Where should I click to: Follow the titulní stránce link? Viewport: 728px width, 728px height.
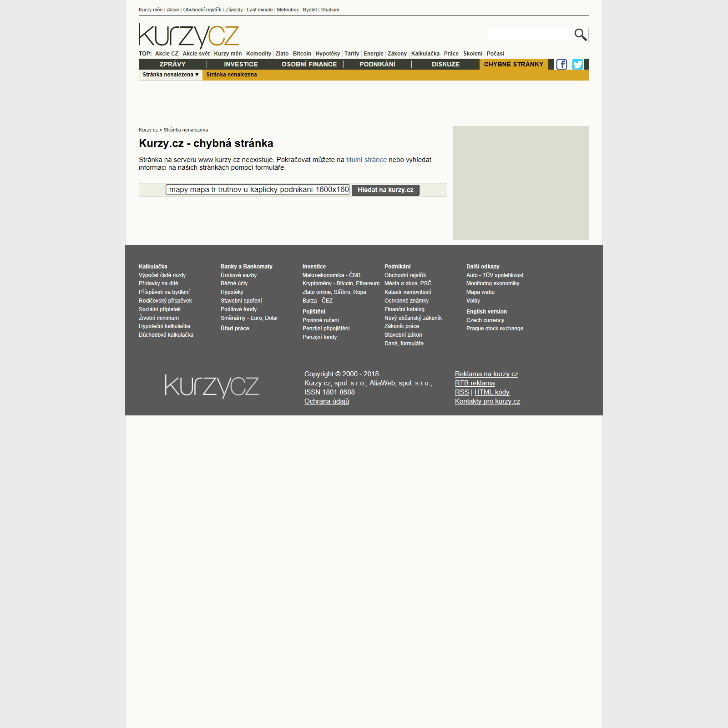(366, 160)
